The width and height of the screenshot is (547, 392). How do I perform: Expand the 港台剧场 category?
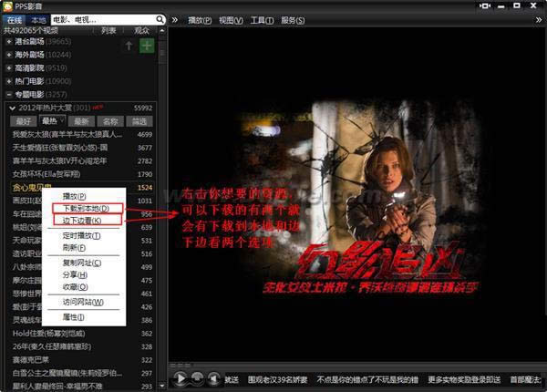pyautogui.click(x=9, y=42)
